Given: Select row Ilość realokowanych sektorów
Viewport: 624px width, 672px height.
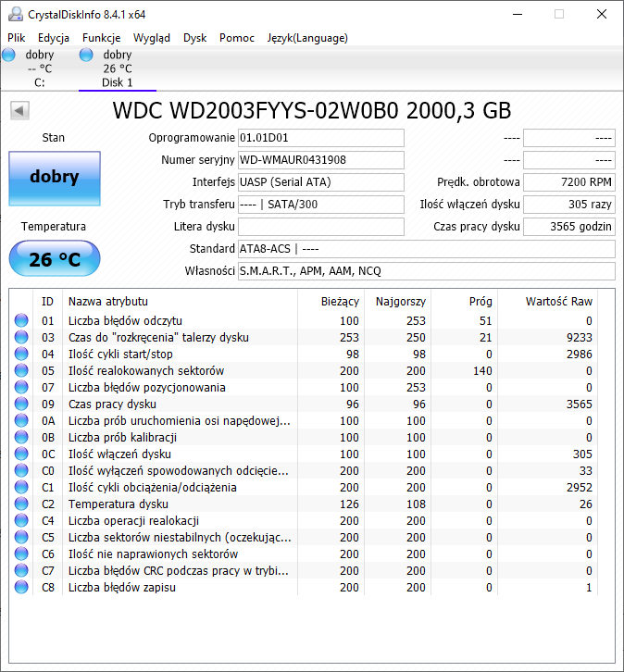Looking at the screenshot, I should (303, 371).
